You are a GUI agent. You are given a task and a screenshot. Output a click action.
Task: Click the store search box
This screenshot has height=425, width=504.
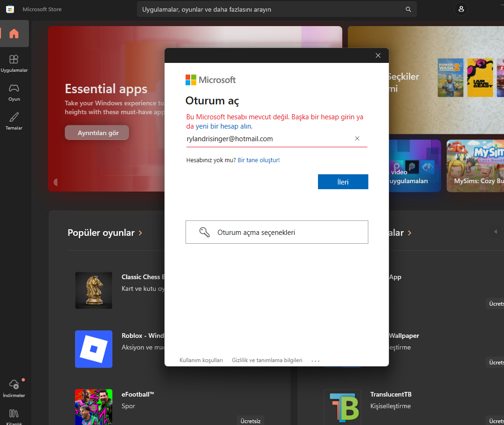click(277, 9)
